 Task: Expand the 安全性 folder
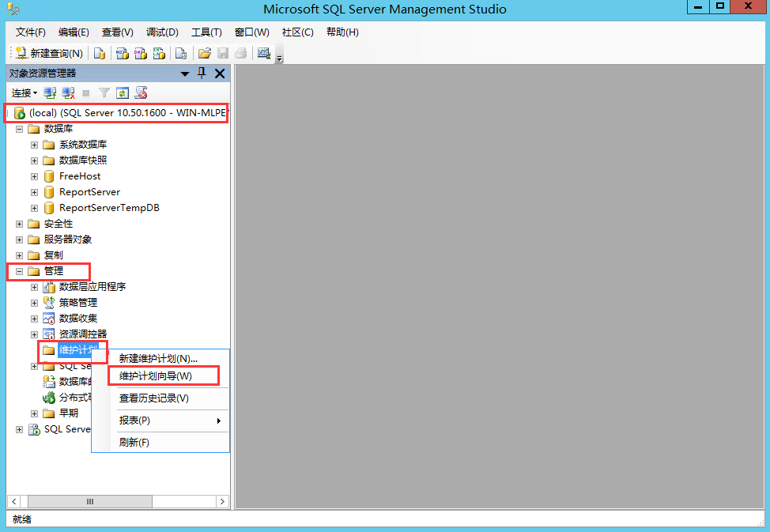(19, 224)
